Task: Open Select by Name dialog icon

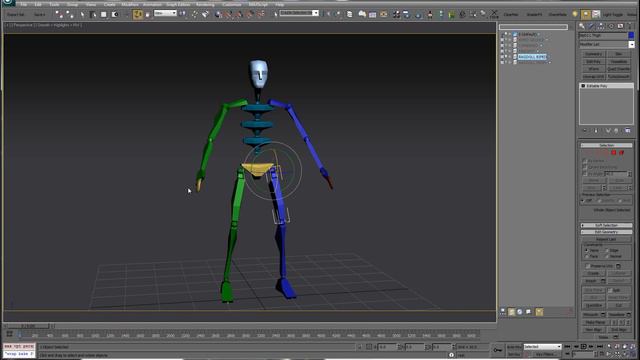Action: [93, 14]
